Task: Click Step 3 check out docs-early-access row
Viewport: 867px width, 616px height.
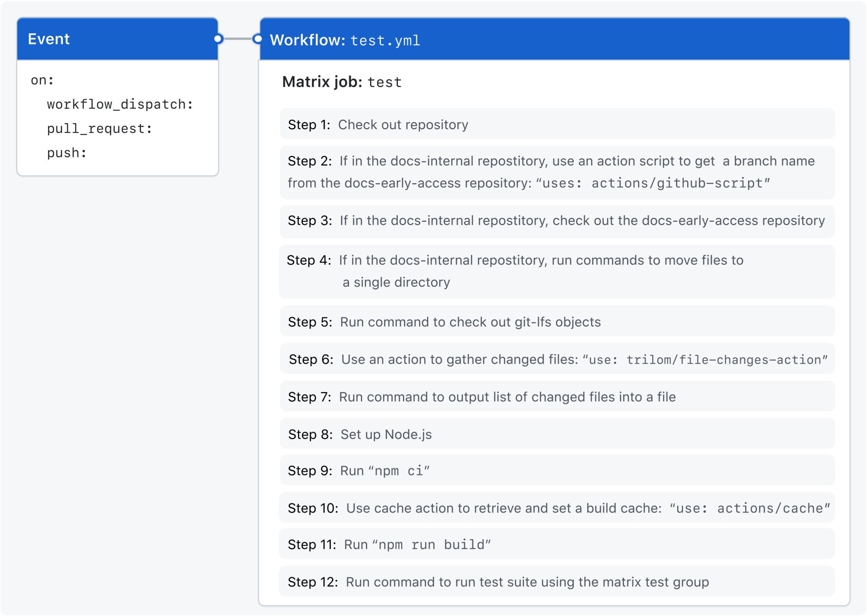Action: point(557,221)
